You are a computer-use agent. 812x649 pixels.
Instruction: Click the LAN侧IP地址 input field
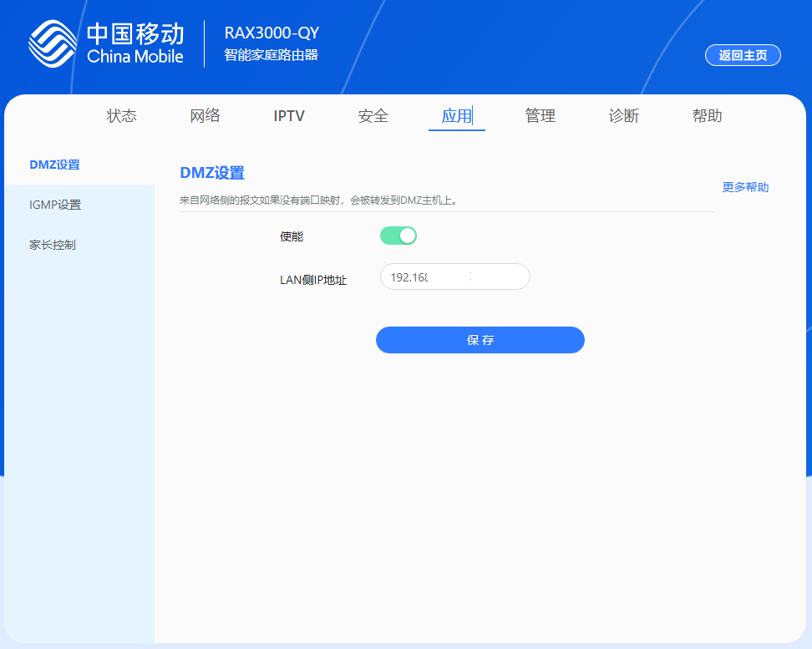454,276
